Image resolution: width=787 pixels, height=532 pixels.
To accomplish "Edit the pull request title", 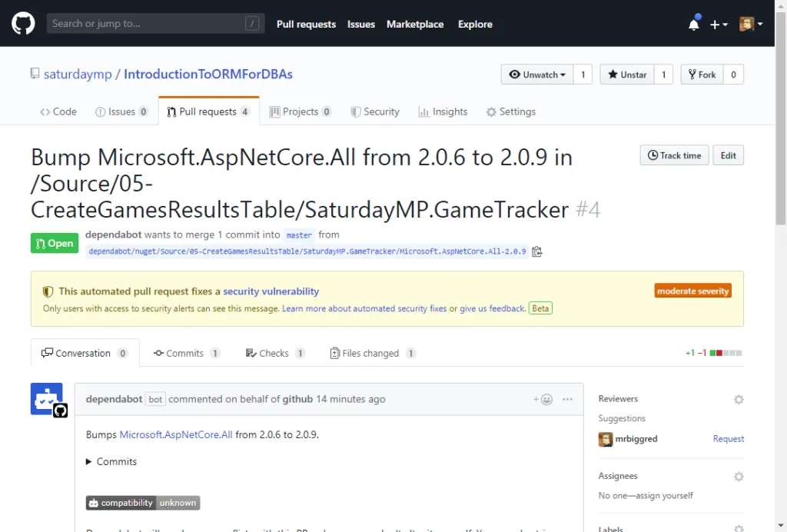I will [728, 155].
